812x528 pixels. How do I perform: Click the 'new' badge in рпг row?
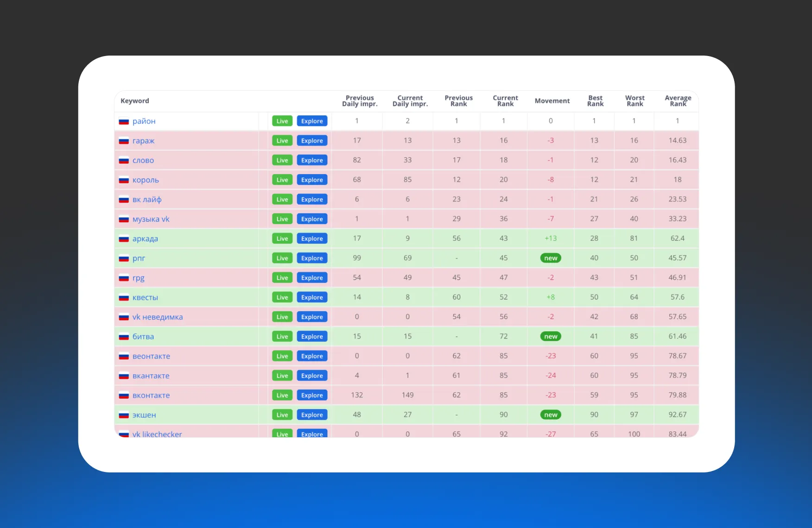(551, 258)
